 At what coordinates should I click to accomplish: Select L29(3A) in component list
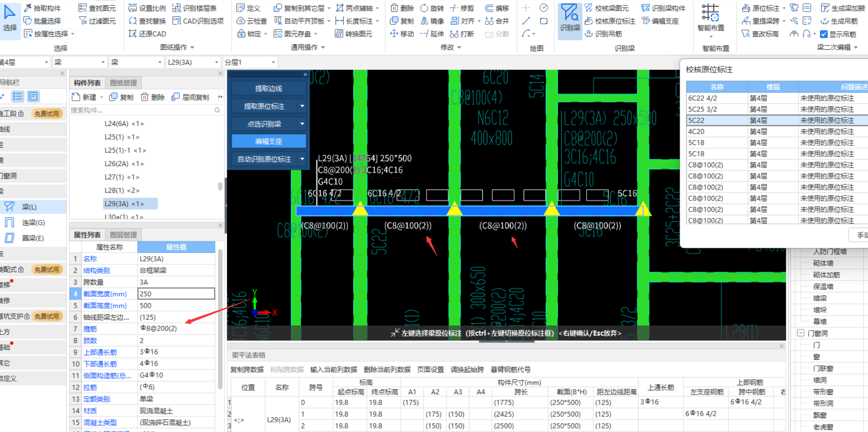point(130,203)
